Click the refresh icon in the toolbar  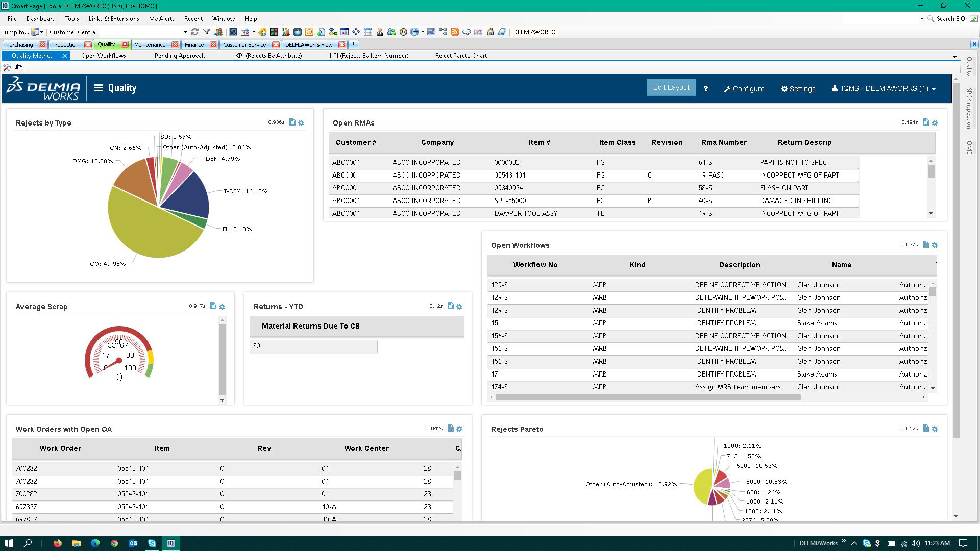[x=194, y=32]
